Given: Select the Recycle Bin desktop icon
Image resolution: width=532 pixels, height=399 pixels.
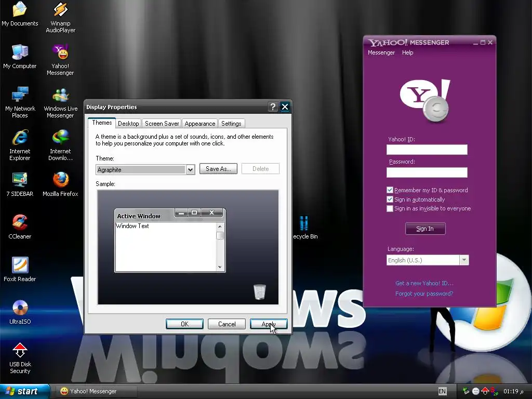Looking at the screenshot, I should pos(304,228).
